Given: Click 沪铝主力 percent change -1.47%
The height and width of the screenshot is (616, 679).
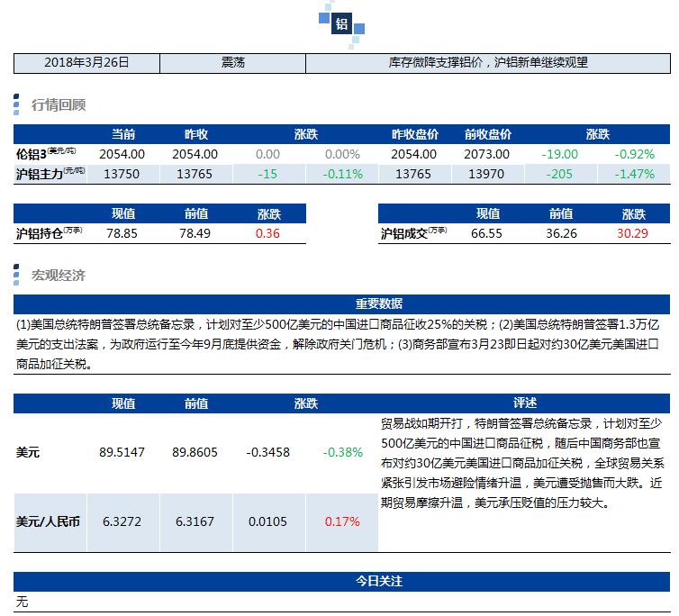Looking at the screenshot, I should coord(634,174).
